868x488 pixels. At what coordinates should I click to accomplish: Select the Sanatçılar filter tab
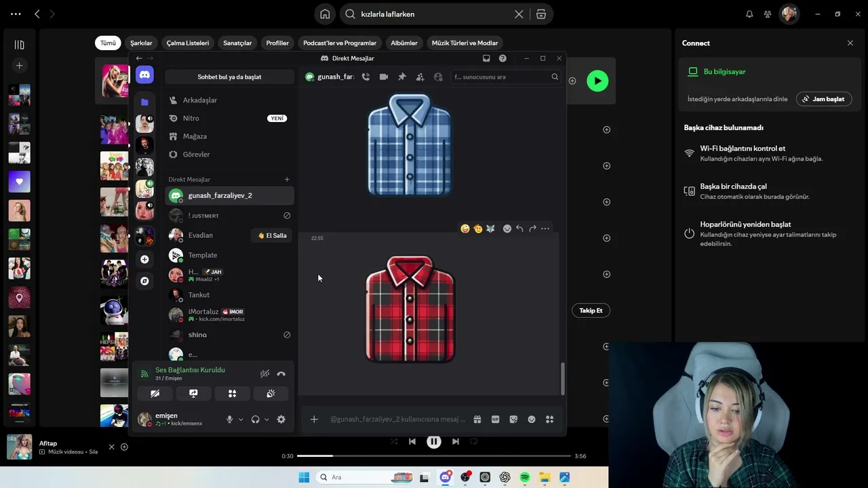pyautogui.click(x=237, y=43)
